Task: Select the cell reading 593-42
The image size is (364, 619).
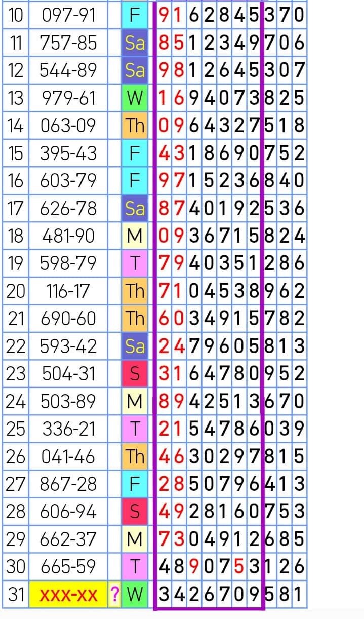Action: [68, 346]
